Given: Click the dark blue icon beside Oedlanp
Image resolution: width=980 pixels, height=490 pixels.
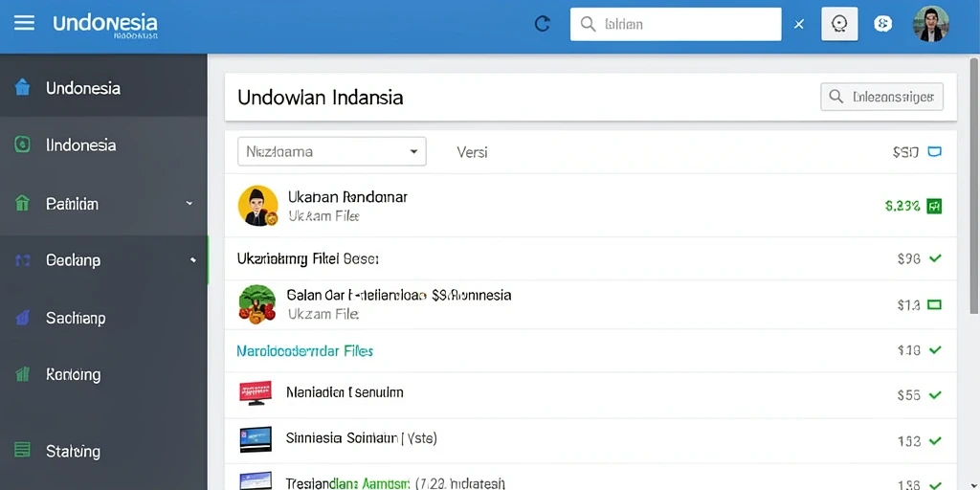Looking at the screenshot, I should 23,260.
